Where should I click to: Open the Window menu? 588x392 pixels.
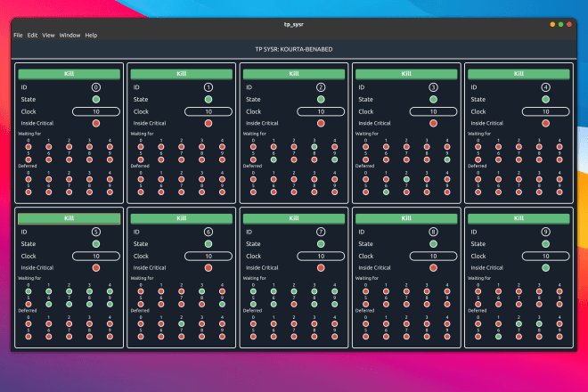69,36
